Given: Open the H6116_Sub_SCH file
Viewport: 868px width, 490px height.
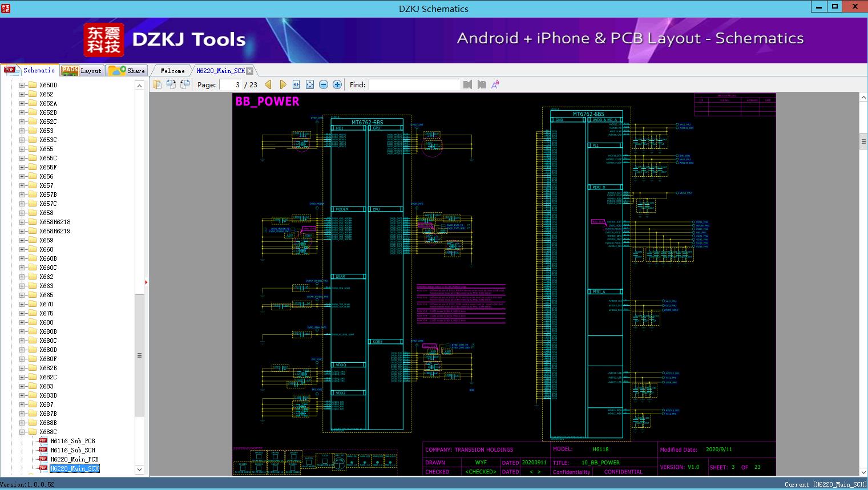Looking at the screenshot, I should [72, 450].
